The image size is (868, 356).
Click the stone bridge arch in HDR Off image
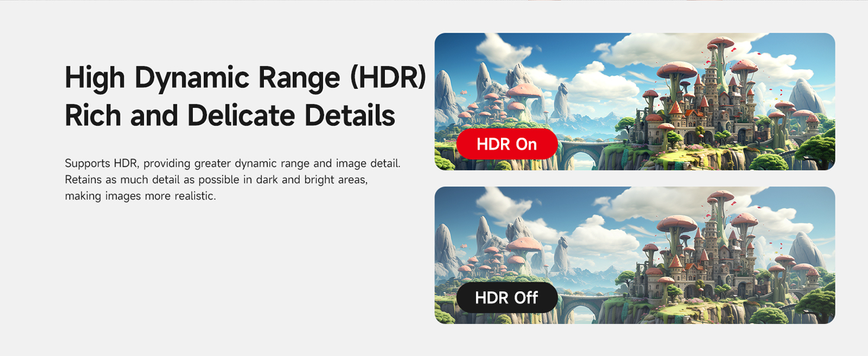[578, 311]
